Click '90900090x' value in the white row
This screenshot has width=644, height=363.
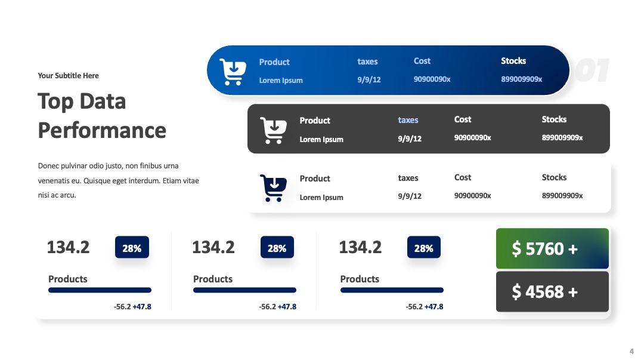click(x=473, y=196)
